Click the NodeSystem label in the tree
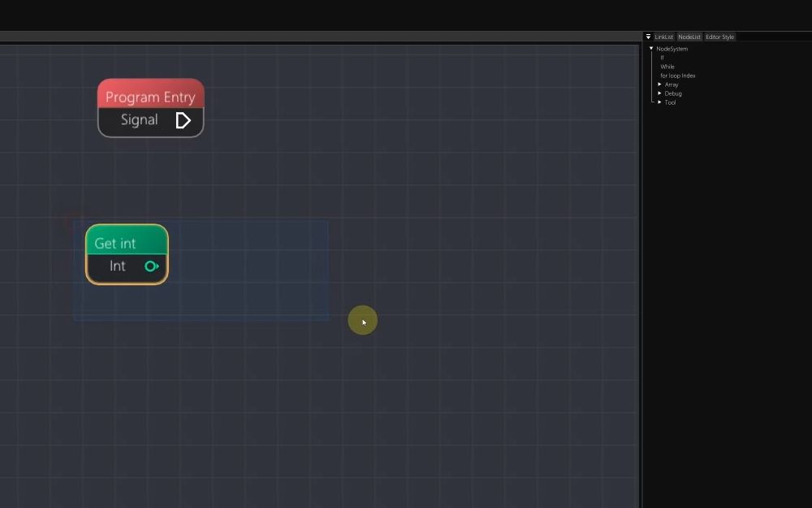This screenshot has height=508, width=812. [672, 49]
